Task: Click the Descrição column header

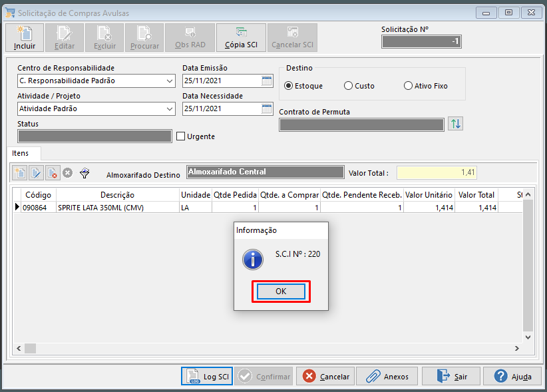Action: 118,195
